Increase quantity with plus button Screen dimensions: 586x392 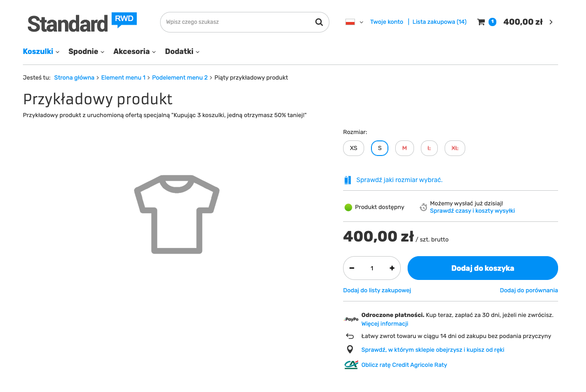pos(392,268)
